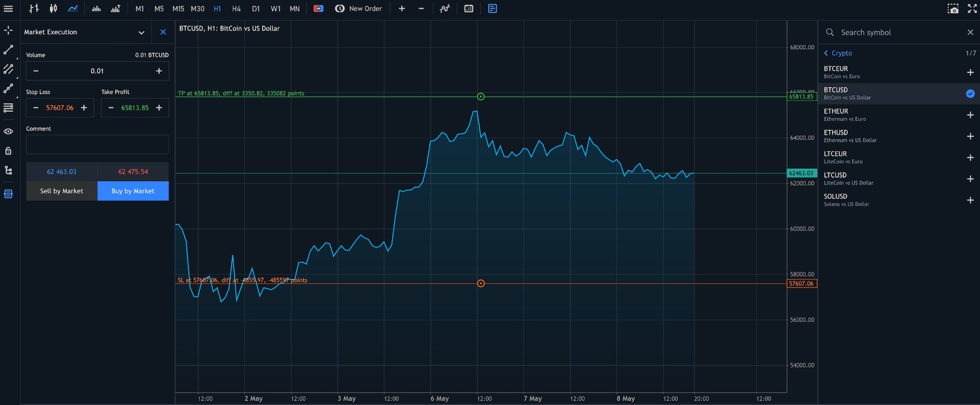Toggle the trade form panel icon
The height and width of the screenshot is (405, 980).
(492, 9)
